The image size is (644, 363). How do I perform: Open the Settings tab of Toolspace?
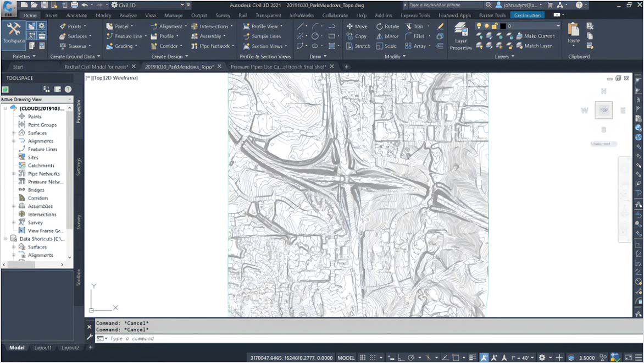pos(79,167)
